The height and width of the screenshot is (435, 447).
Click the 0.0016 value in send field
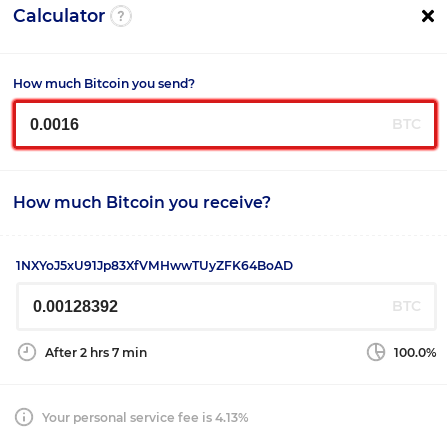tap(54, 124)
